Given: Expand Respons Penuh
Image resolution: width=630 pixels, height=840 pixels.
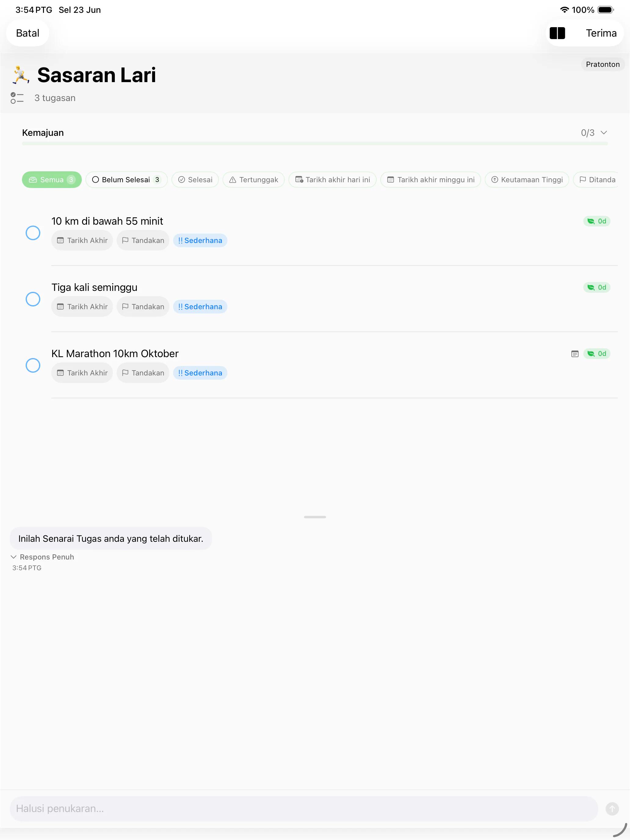Looking at the screenshot, I should (42, 557).
